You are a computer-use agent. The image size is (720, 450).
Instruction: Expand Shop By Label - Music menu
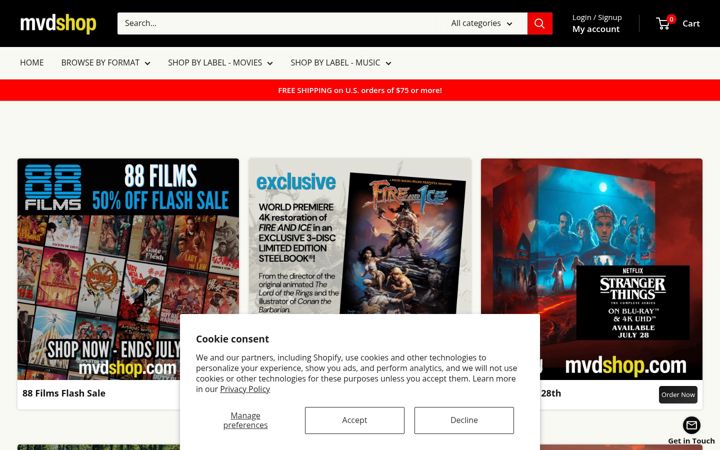click(341, 63)
